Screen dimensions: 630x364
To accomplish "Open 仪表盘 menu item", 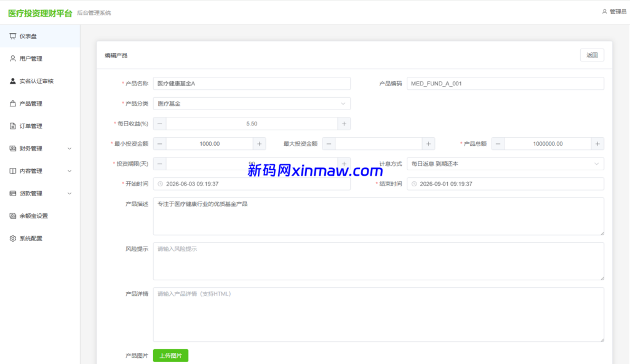I will pos(40,36).
